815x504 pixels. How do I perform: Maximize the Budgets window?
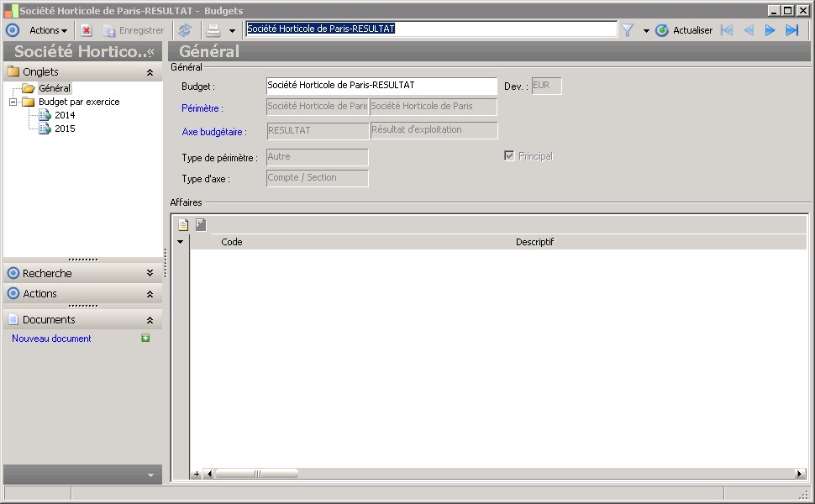click(x=788, y=10)
